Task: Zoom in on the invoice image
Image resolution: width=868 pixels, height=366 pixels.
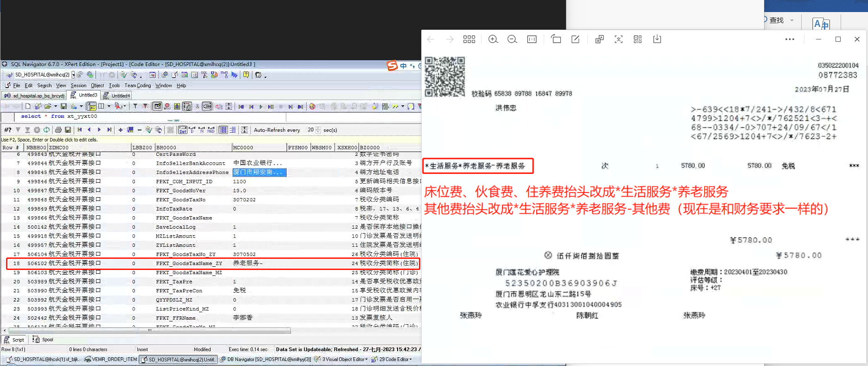Action: click(493, 39)
